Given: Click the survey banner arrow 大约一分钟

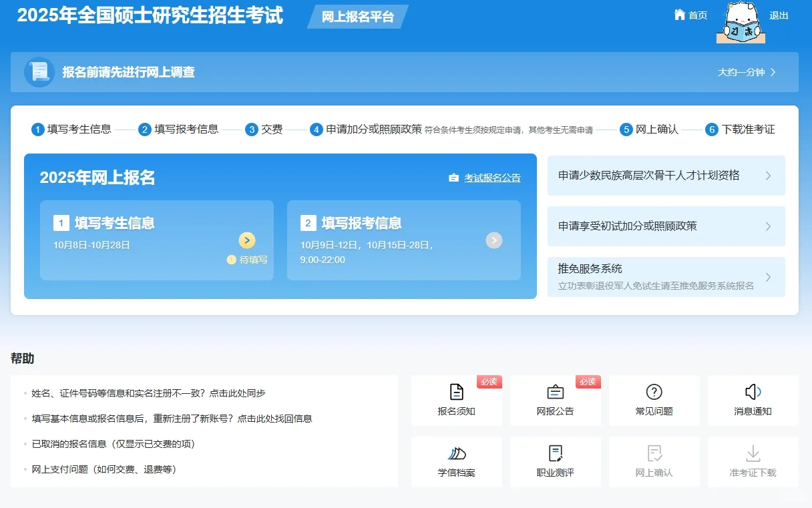Looking at the screenshot, I should click(746, 72).
